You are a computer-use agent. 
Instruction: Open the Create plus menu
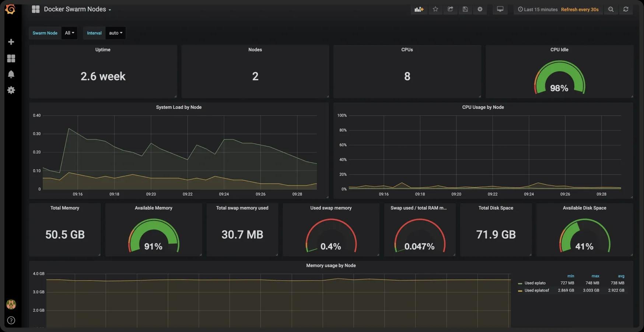pyautogui.click(x=11, y=42)
